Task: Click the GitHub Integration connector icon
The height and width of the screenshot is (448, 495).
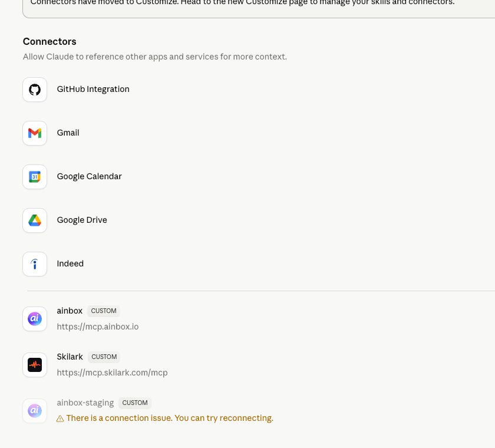Action: (x=34, y=89)
